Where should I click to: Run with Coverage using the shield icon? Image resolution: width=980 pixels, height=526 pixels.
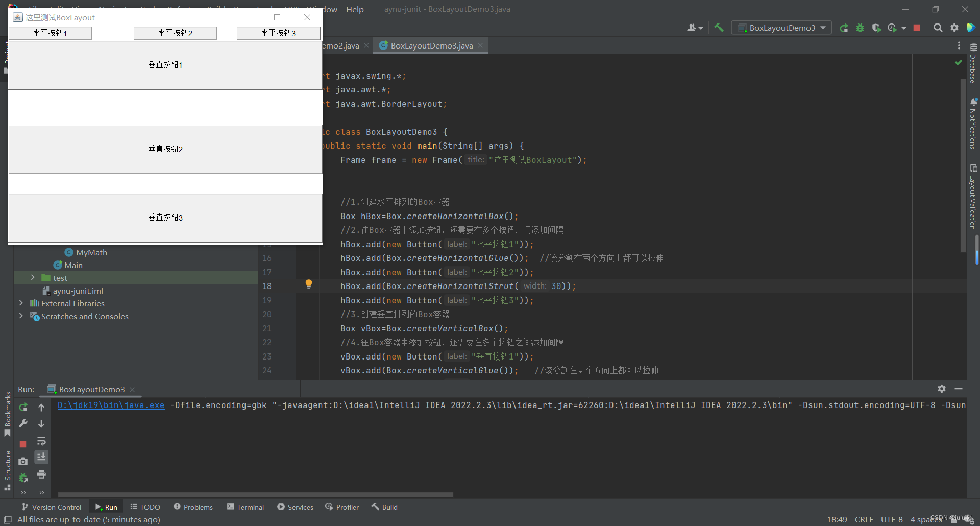877,28
